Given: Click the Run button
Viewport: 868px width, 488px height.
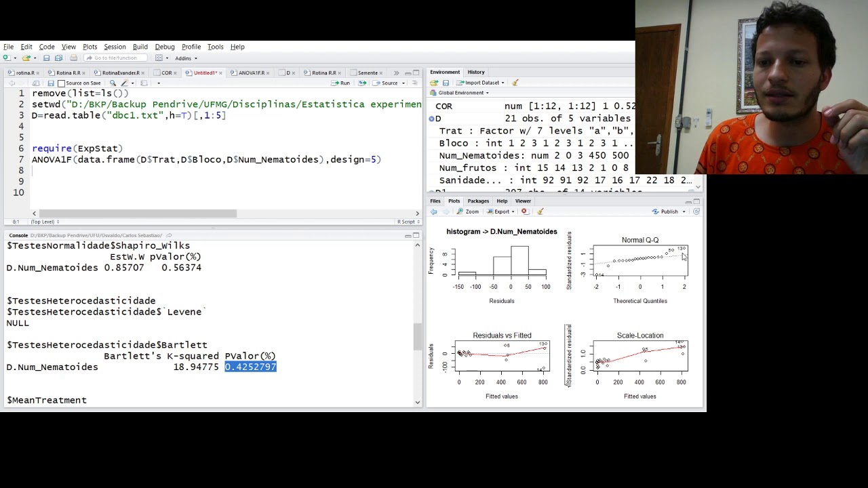Looking at the screenshot, I should coord(340,83).
